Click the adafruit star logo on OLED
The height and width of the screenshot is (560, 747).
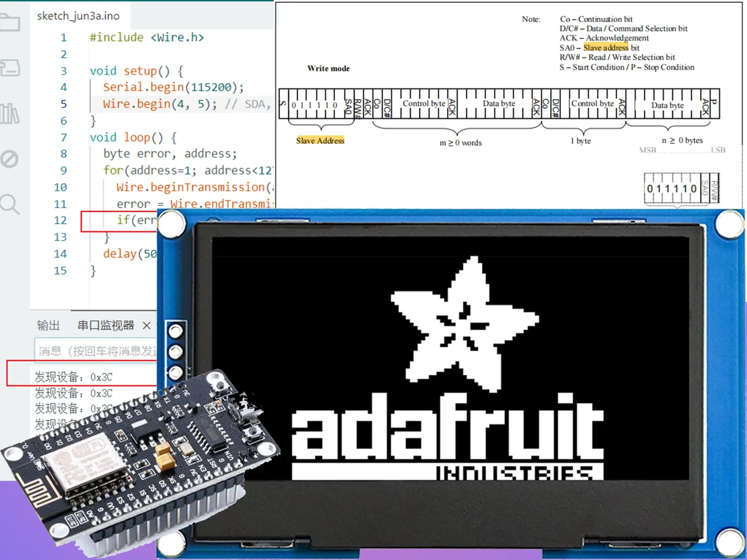464,322
